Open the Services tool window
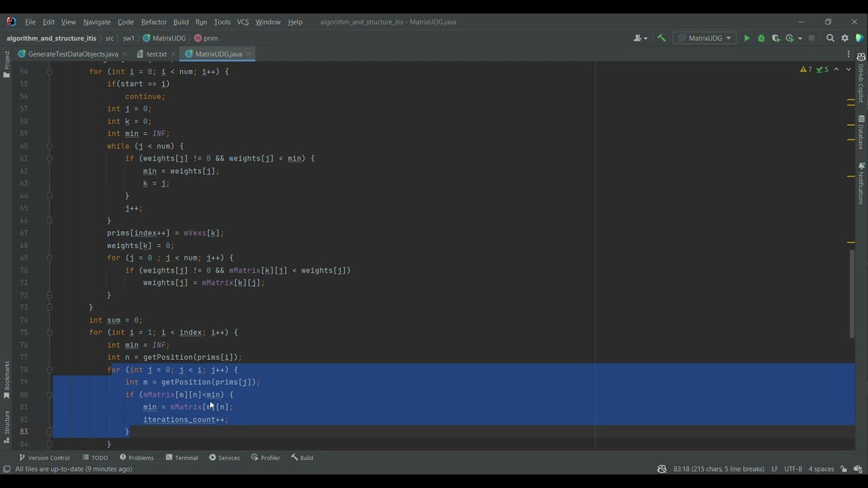Image resolution: width=868 pixels, height=488 pixels. (224, 458)
